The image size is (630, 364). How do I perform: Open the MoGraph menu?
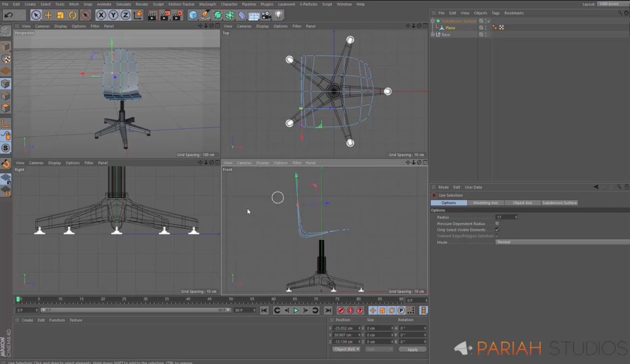click(x=207, y=4)
